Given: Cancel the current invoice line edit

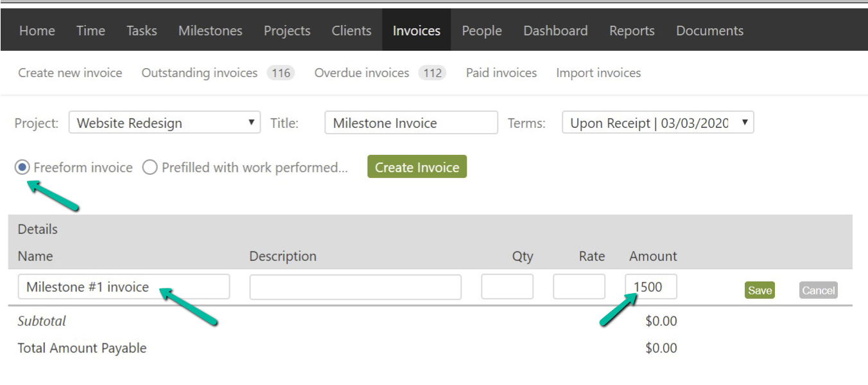Looking at the screenshot, I should coord(817,290).
